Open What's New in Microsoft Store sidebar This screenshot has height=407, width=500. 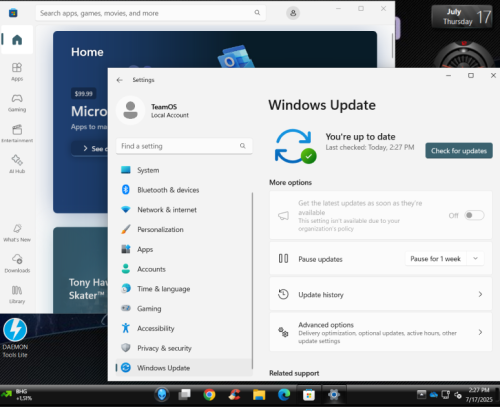click(17, 233)
